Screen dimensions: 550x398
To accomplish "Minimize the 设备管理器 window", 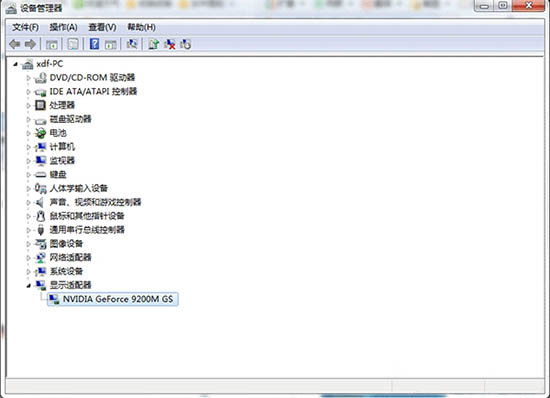I will pyautogui.click(x=484, y=6).
